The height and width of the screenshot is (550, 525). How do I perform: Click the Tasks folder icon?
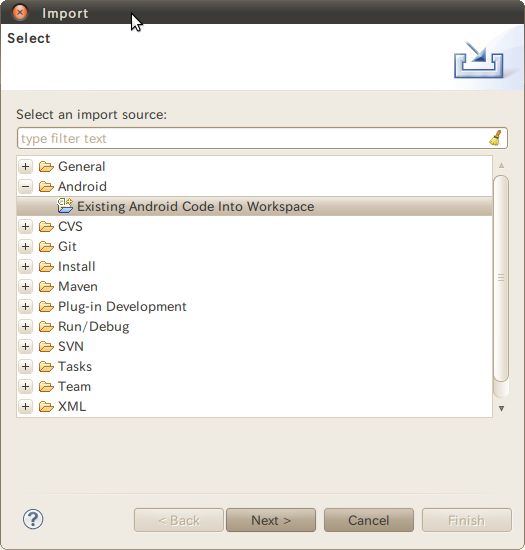click(46, 367)
